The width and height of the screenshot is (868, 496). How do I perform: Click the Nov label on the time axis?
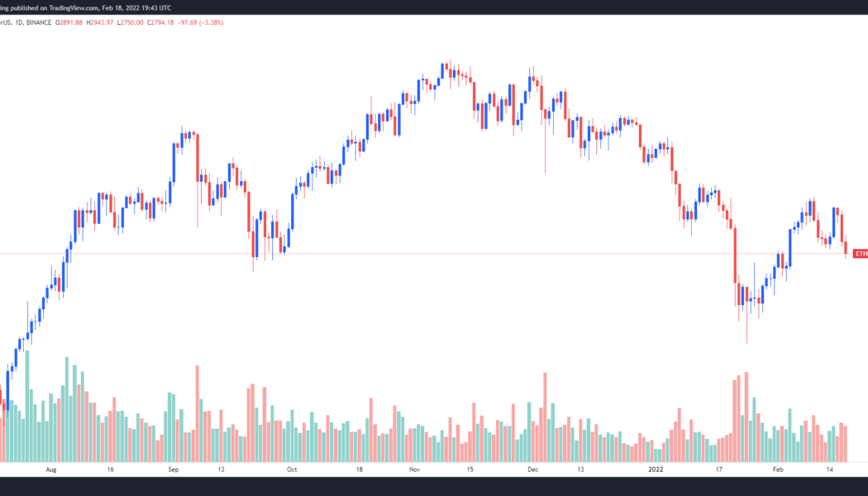click(416, 470)
